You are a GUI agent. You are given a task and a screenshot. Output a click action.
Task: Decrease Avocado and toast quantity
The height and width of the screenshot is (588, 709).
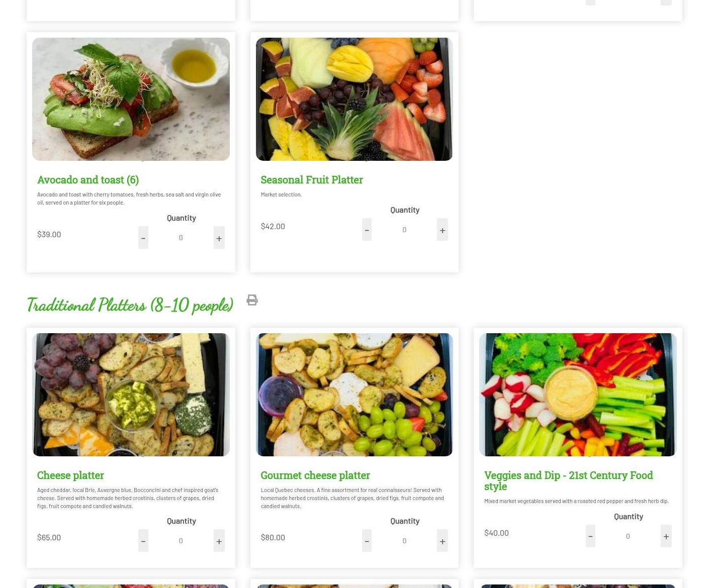[143, 237]
